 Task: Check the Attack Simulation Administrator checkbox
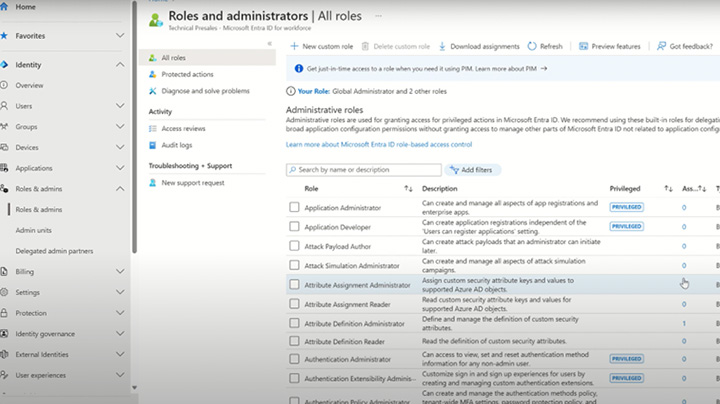pos(294,265)
